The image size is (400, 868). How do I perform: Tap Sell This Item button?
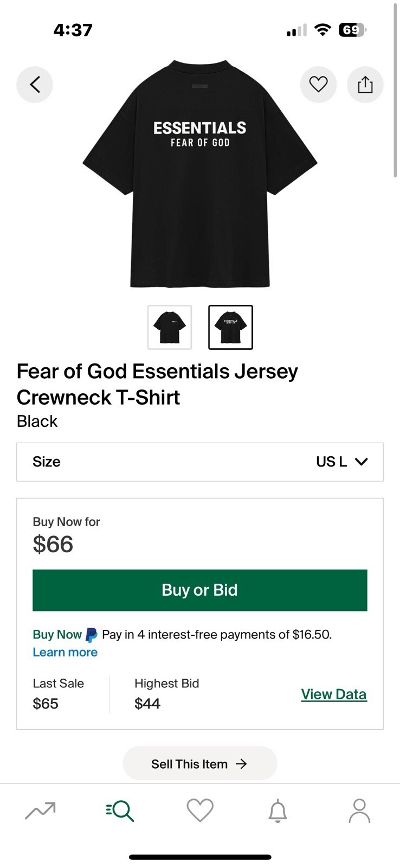[200, 764]
